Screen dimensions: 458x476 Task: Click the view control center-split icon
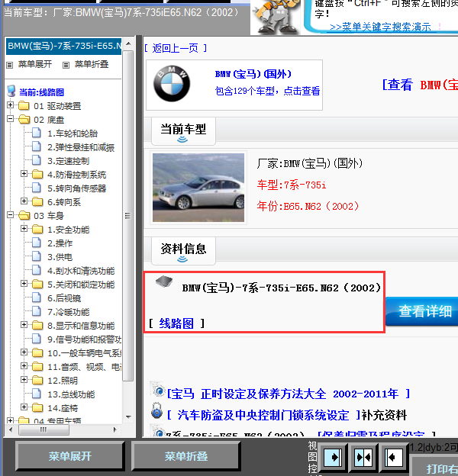(x=363, y=457)
